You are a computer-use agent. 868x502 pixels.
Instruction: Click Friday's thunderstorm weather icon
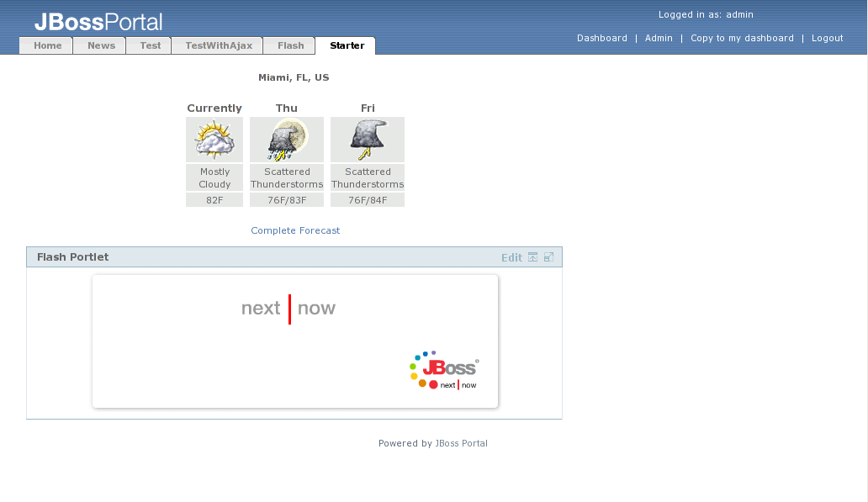(368, 140)
